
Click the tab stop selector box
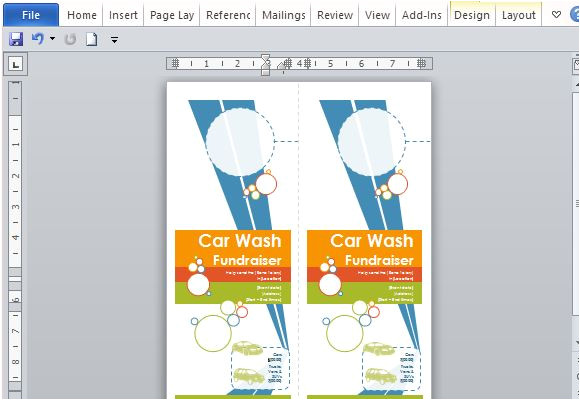pos(16,65)
